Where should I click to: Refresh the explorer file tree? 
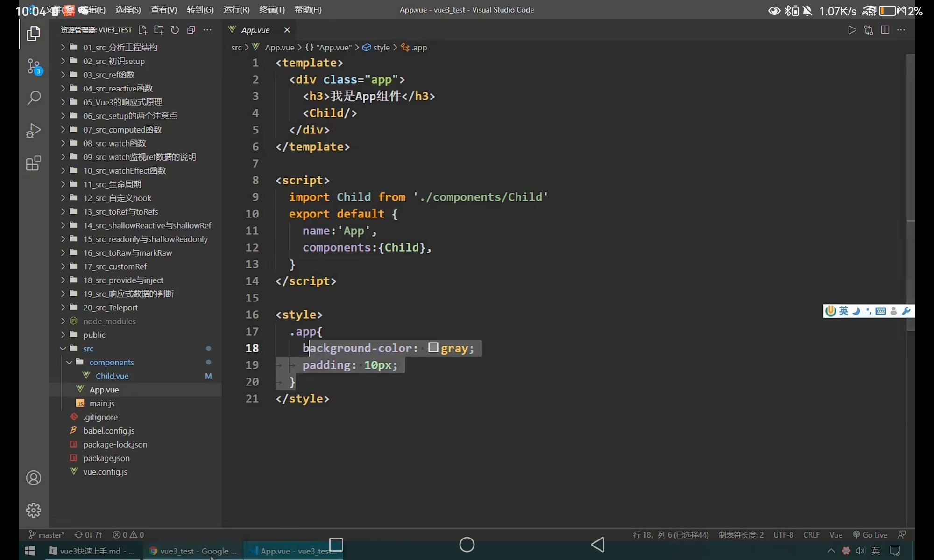[175, 30]
